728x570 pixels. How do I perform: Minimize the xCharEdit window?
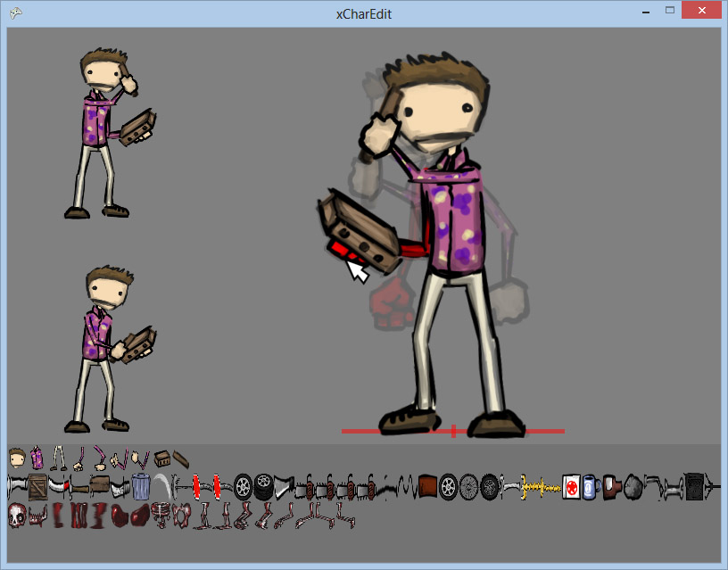[x=645, y=11]
